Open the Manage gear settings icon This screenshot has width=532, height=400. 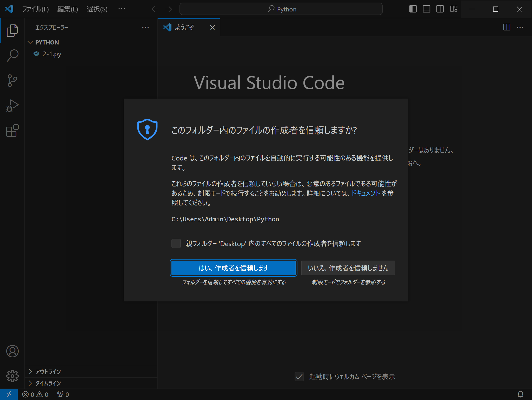[x=12, y=376]
